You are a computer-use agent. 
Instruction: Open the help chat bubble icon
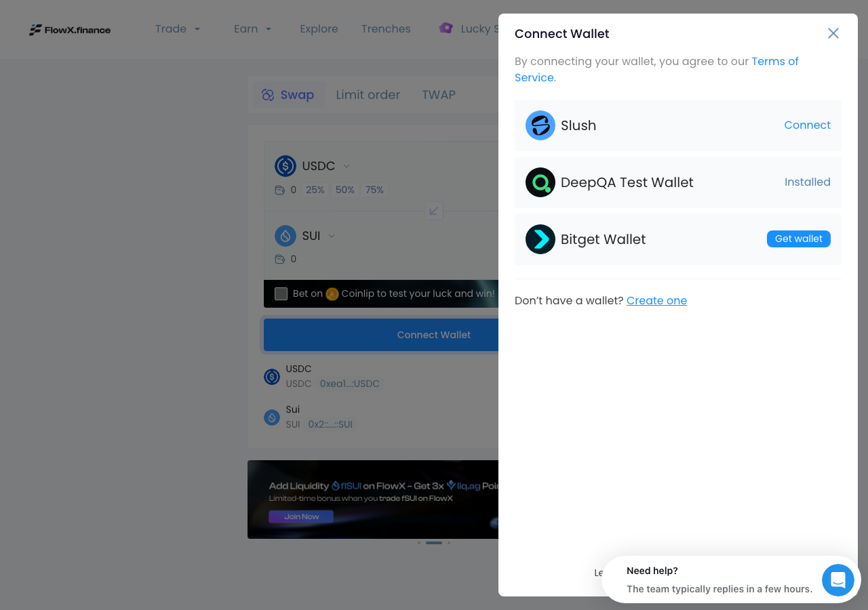coord(838,580)
